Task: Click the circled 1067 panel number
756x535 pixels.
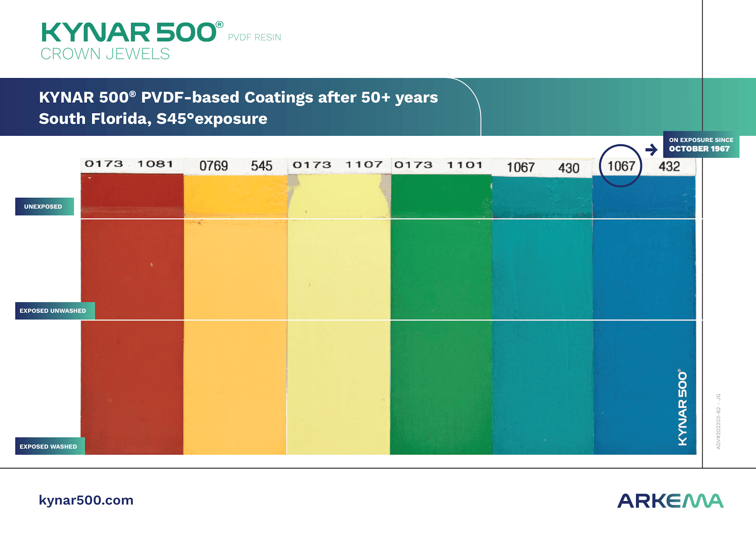Action: point(620,166)
